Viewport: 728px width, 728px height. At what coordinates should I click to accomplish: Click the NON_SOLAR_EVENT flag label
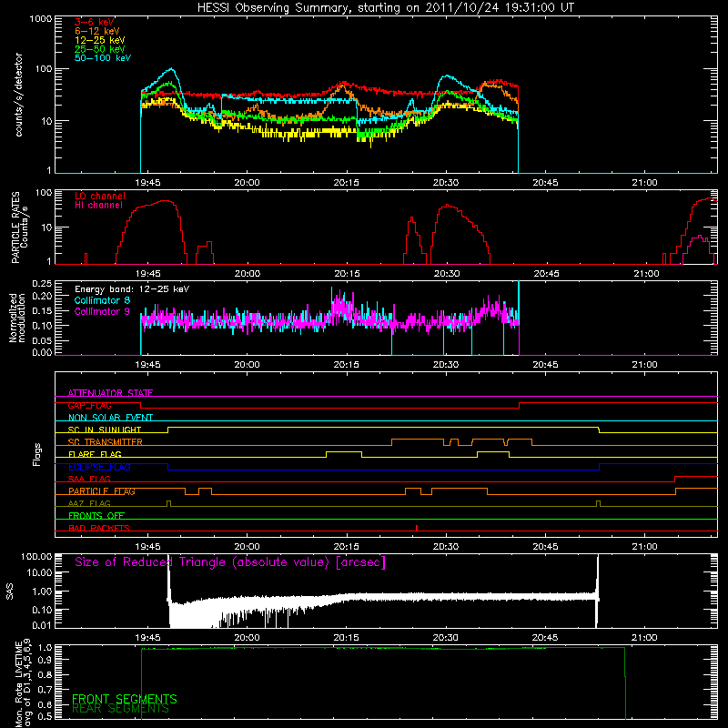tap(110, 418)
